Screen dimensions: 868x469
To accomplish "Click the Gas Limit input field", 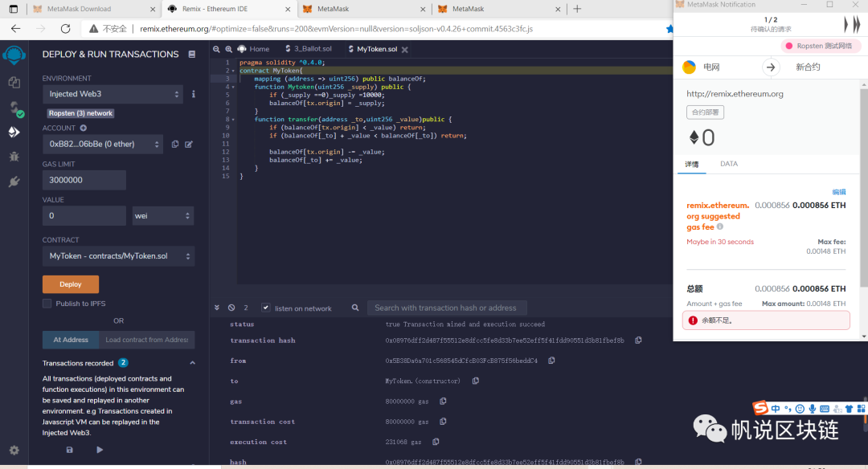I will [84, 181].
